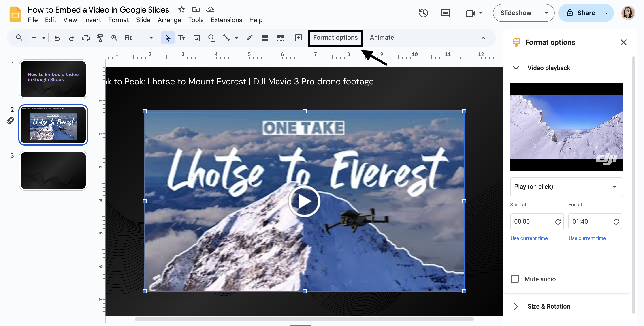Open the Insert menu
The height and width of the screenshot is (326, 644).
click(x=92, y=20)
